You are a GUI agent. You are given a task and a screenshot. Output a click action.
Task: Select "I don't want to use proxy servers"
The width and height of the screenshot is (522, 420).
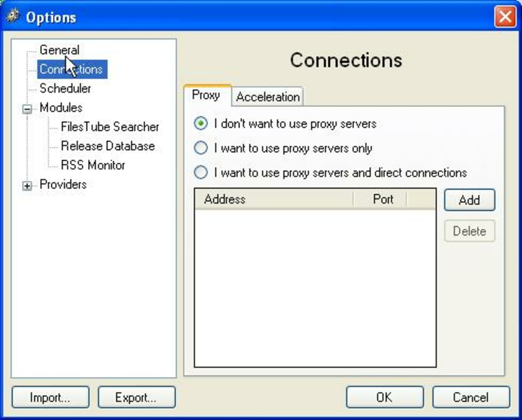coord(200,124)
